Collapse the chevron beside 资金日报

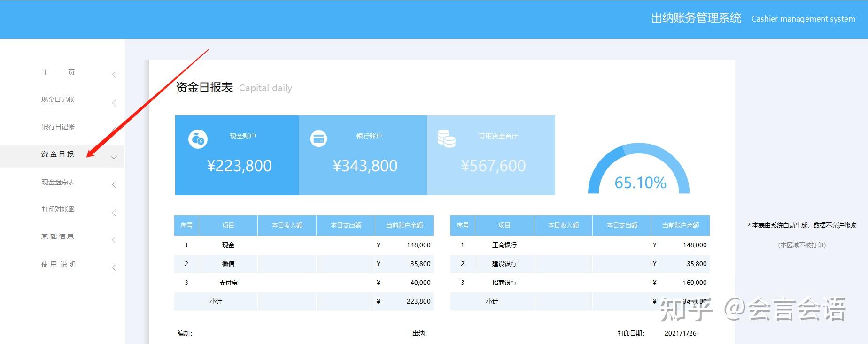pos(114,158)
